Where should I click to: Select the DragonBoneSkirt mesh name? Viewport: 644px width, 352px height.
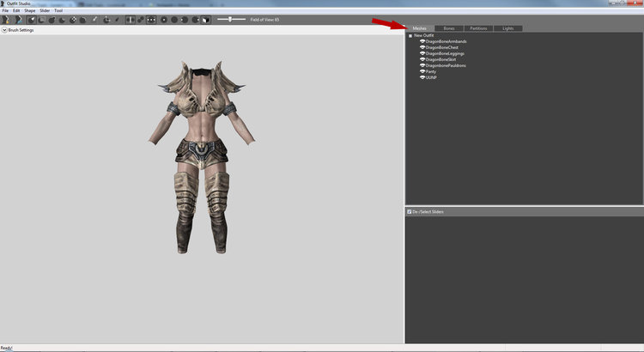tap(441, 59)
